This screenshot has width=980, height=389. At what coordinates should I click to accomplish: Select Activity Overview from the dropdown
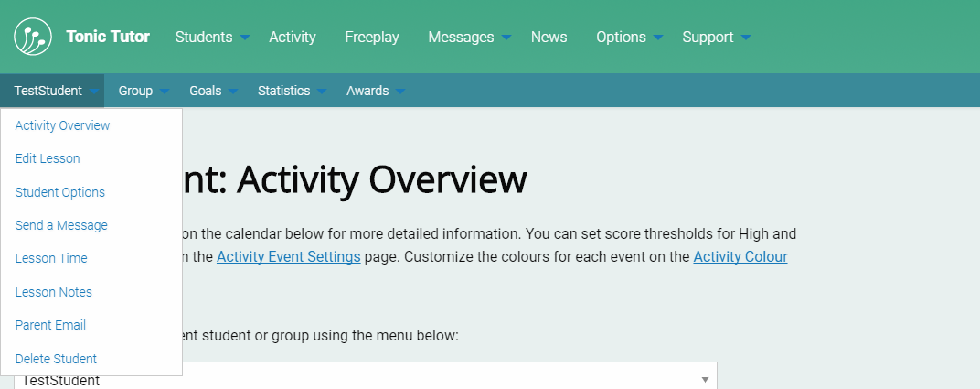(x=62, y=125)
